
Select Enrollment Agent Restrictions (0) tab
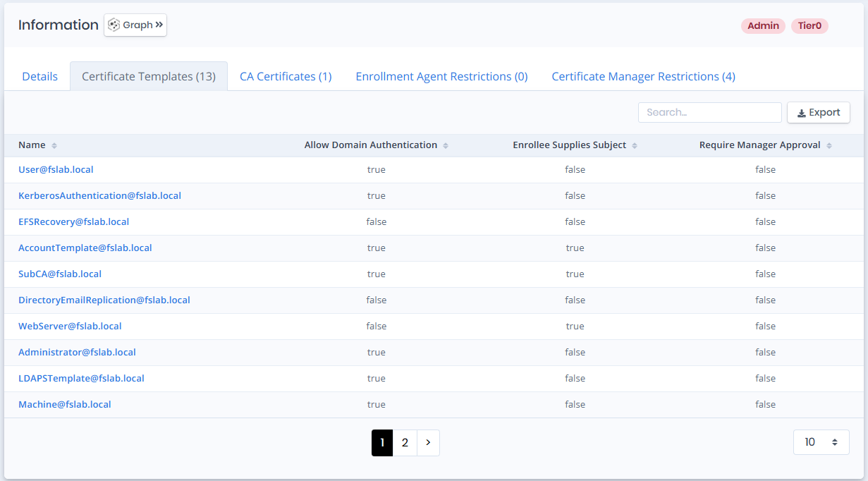click(x=441, y=76)
